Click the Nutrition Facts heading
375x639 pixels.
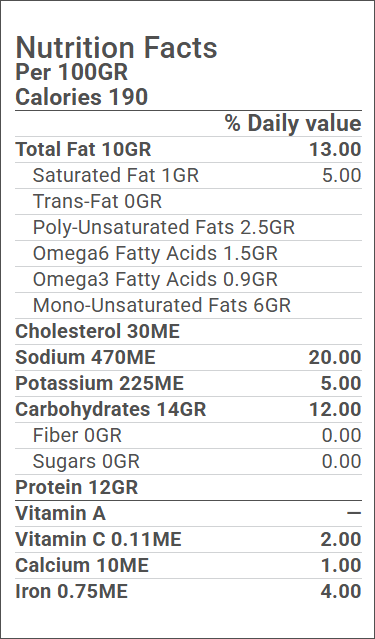[117, 48]
